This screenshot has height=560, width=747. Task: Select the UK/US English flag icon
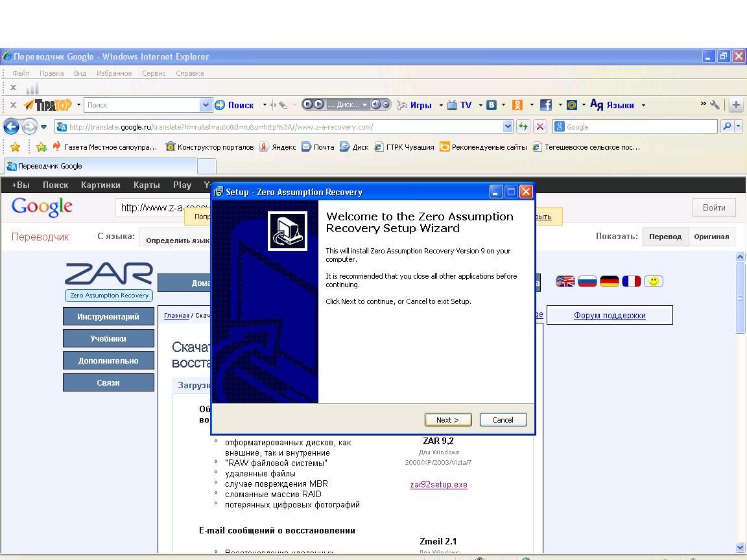565,281
